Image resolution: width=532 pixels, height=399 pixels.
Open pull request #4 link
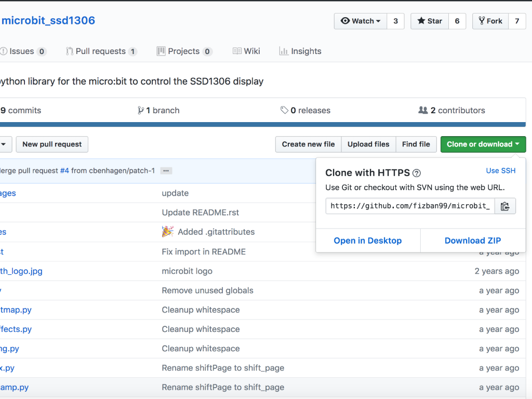[x=64, y=170]
